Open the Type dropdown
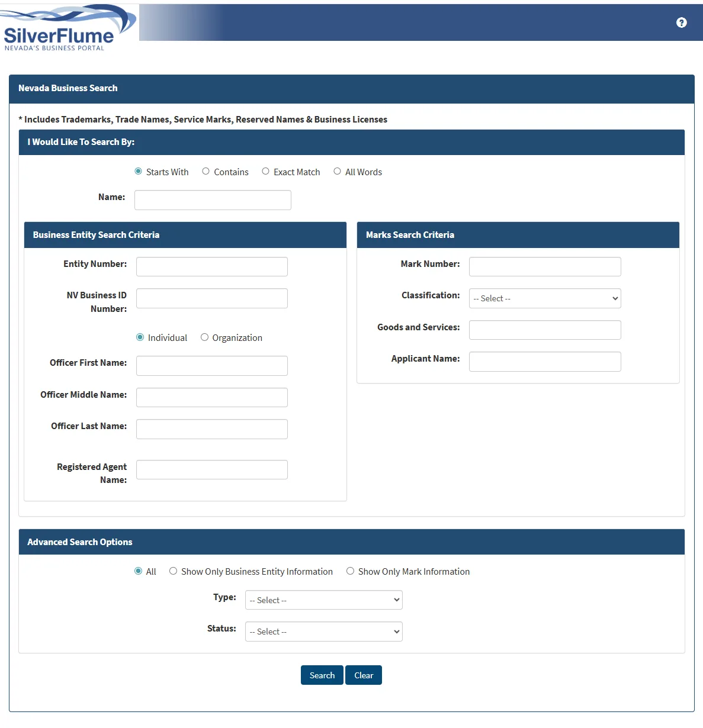The width and height of the screenshot is (703, 728). pyautogui.click(x=324, y=600)
